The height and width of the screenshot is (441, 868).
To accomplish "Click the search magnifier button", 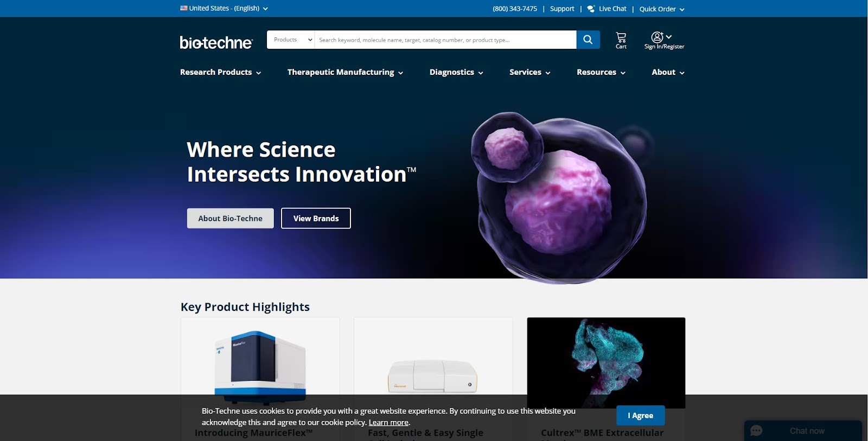I will [588, 40].
